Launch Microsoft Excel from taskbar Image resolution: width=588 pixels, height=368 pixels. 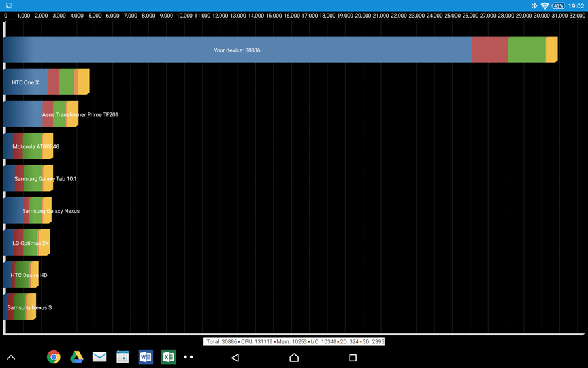click(169, 357)
